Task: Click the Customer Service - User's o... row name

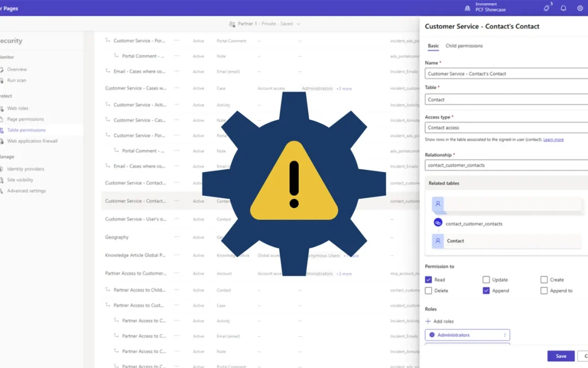Action: tap(136, 219)
